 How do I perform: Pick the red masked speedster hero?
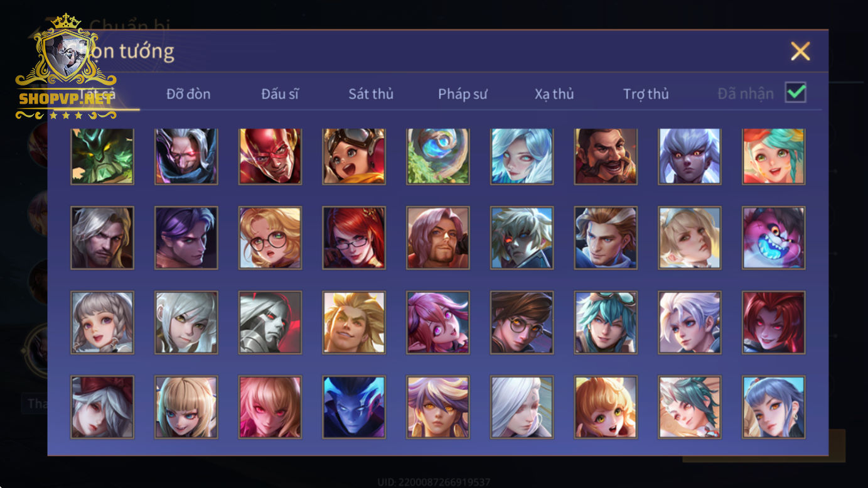270,156
